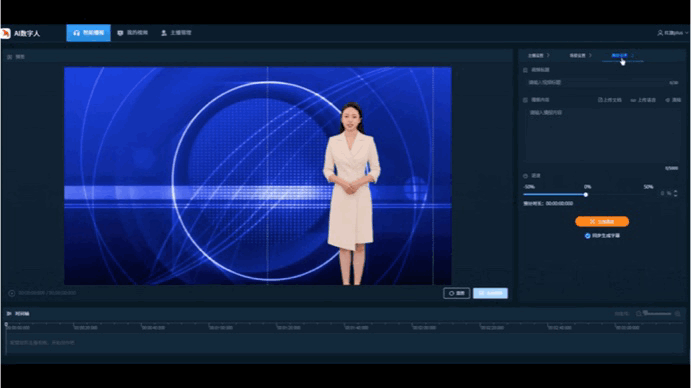This screenshot has width=691, height=388.
Task: Go to the second step tab in right panel
Action: [580, 56]
